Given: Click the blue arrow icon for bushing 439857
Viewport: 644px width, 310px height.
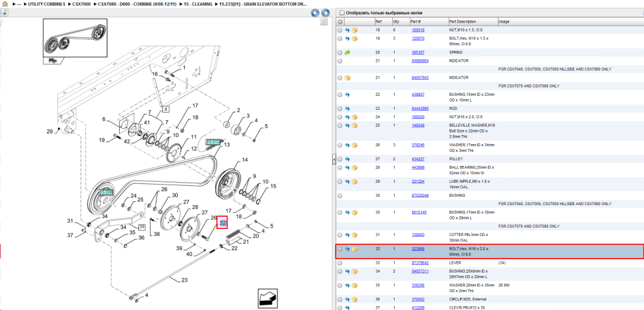Looking at the screenshot, I should (348, 95).
